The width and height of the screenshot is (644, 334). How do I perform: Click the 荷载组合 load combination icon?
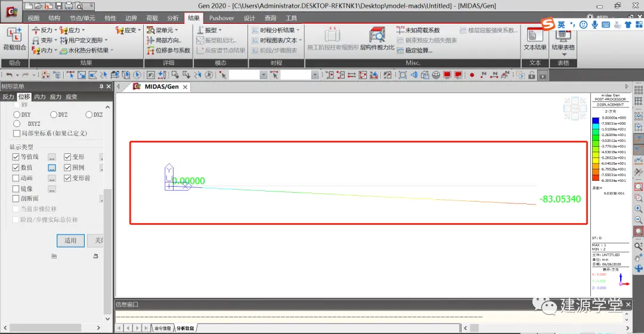click(x=14, y=39)
